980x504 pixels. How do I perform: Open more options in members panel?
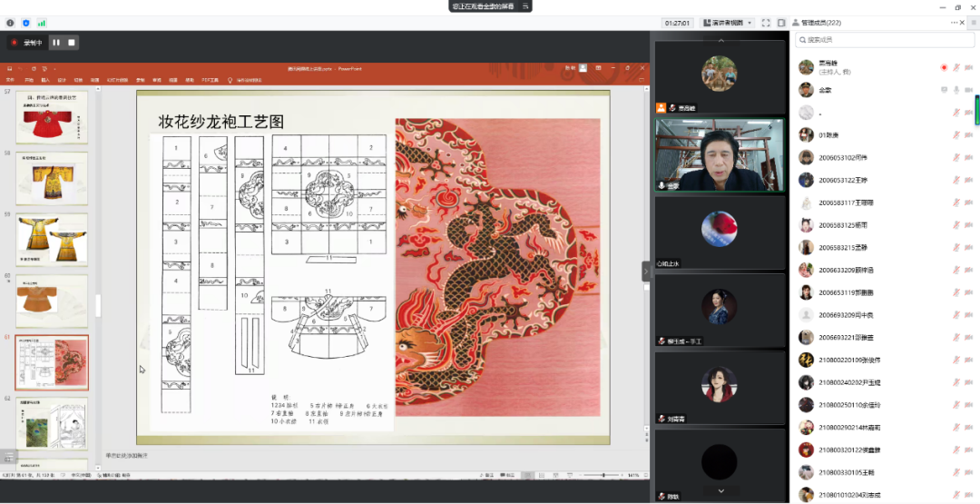(x=955, y=23)
